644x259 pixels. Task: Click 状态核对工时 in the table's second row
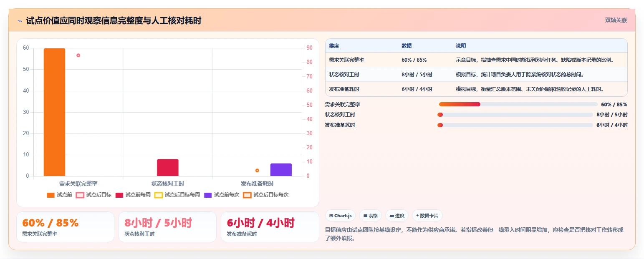(x=344, y=75)
